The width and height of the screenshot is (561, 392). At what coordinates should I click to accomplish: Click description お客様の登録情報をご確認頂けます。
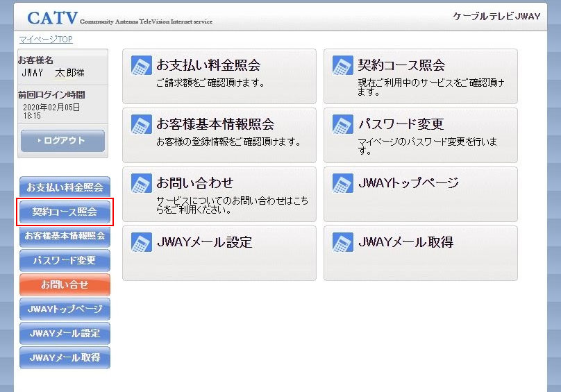tap(228, 142)
